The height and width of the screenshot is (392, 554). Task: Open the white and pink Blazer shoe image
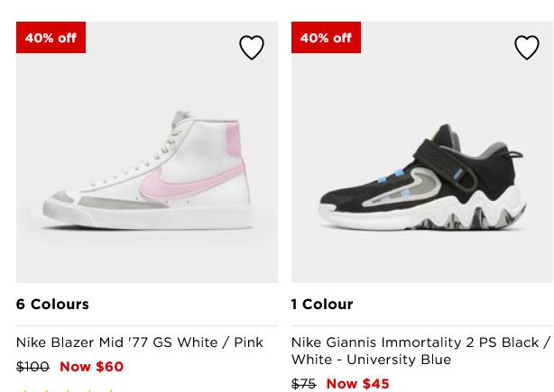(x=147, y=152)
